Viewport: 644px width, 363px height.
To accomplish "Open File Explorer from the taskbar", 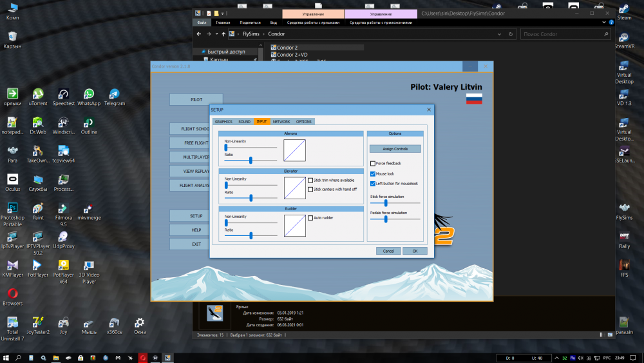I will point(56,358).
